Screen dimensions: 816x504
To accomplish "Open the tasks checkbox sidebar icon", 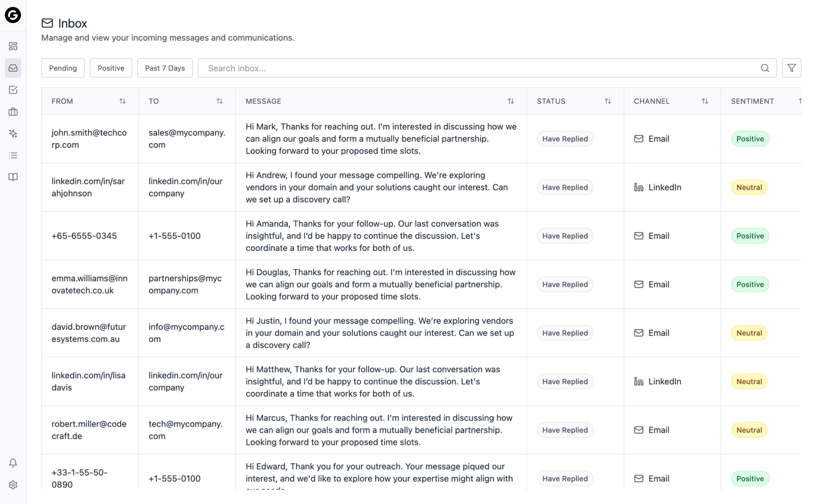I will 13,90.
